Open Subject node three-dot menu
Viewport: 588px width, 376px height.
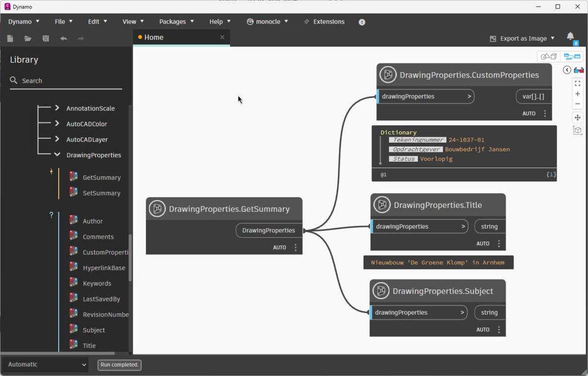(499, 329)
